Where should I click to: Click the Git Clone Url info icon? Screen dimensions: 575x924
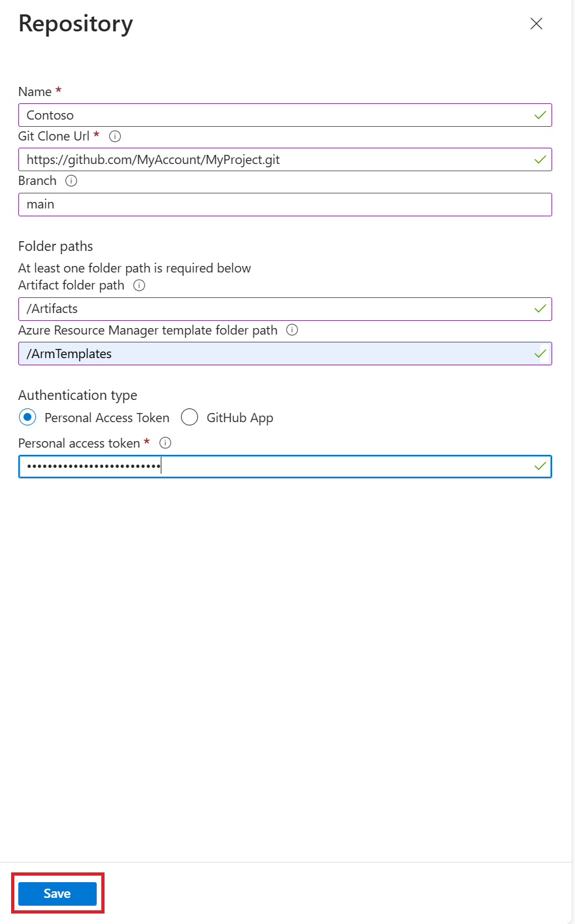115,137
